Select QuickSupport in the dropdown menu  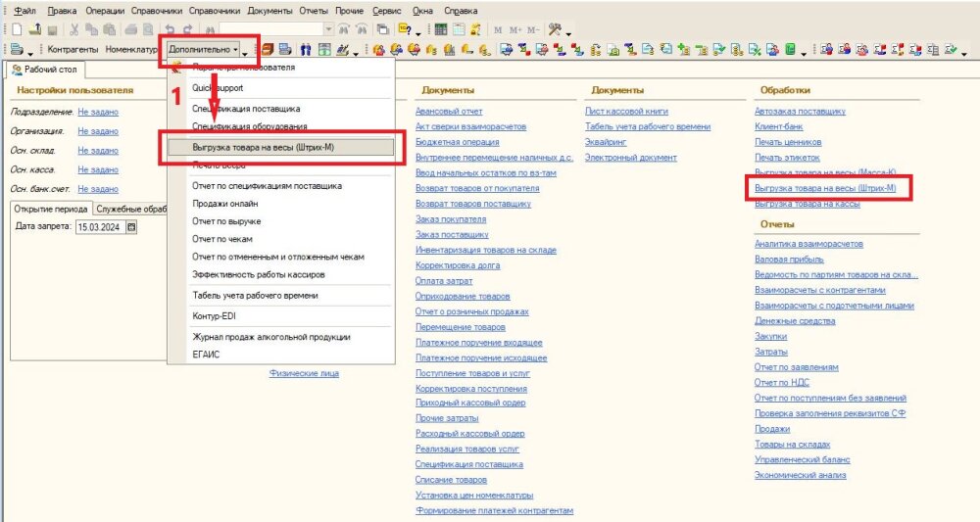pyautogui.click(x=280, y=88)
